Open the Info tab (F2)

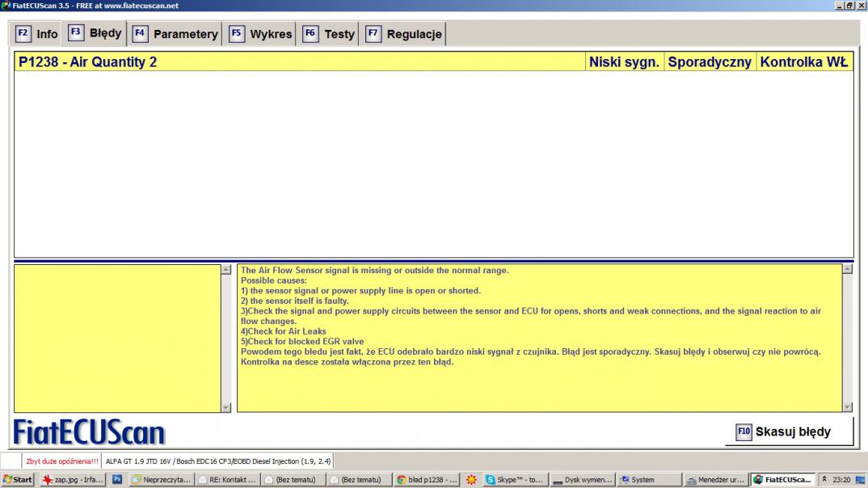[x=36, y=34]
